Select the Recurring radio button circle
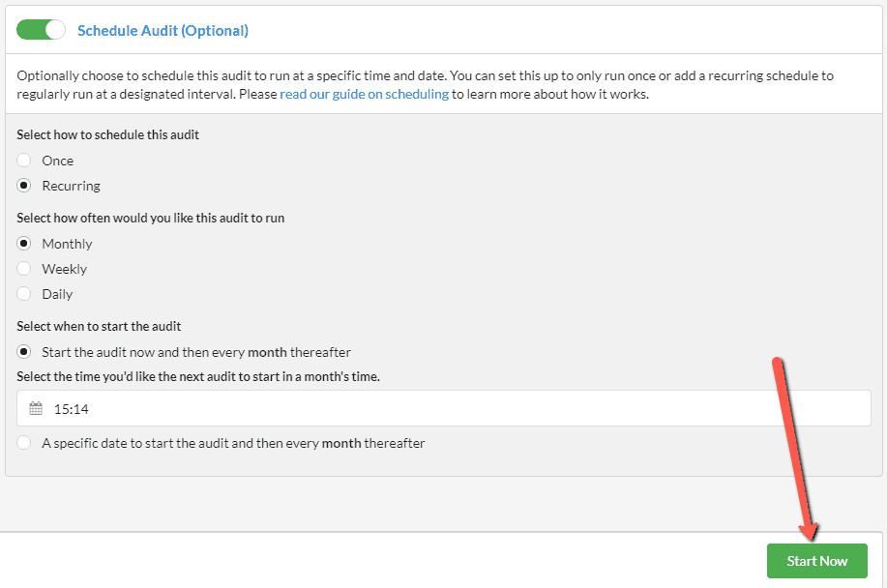This screenshot has width=887, height=588. click(x=24, y=186)
